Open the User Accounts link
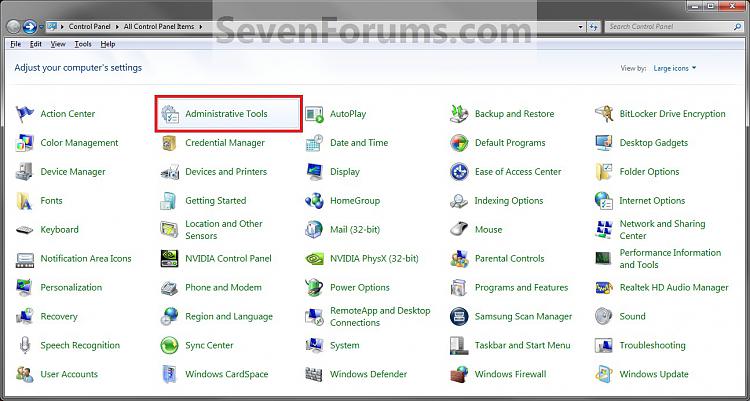This screenshot has width=750, height=401. pyautogui.click(x=69, y=374)
